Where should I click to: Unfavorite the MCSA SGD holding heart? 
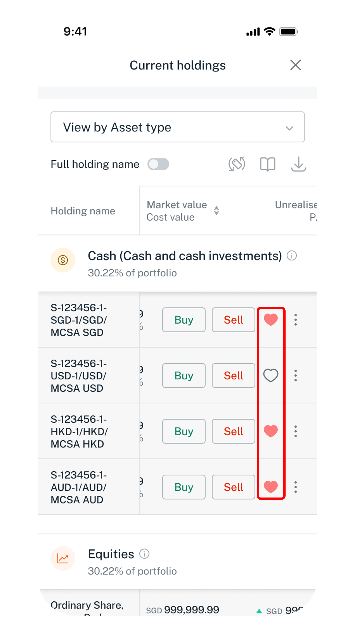[x=271, y=320]
